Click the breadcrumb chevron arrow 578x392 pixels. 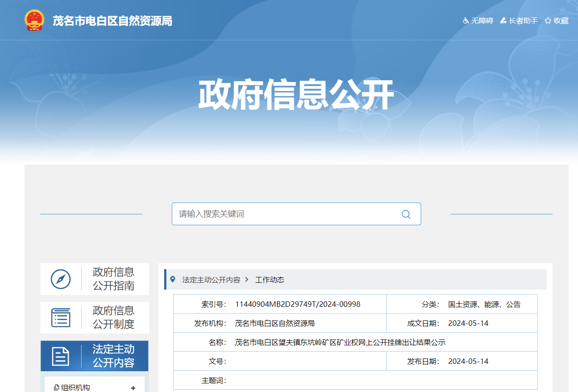click(246, 280)
